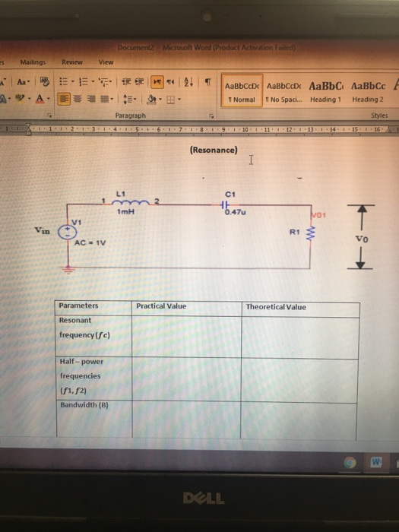
Task: Click the left indent marker on ruler
Action: pyautogui.click(x=29, y=130)
